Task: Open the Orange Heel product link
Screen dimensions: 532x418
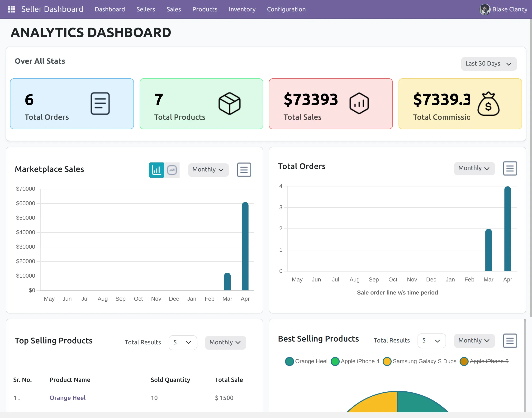Action: tap(67, 398)
